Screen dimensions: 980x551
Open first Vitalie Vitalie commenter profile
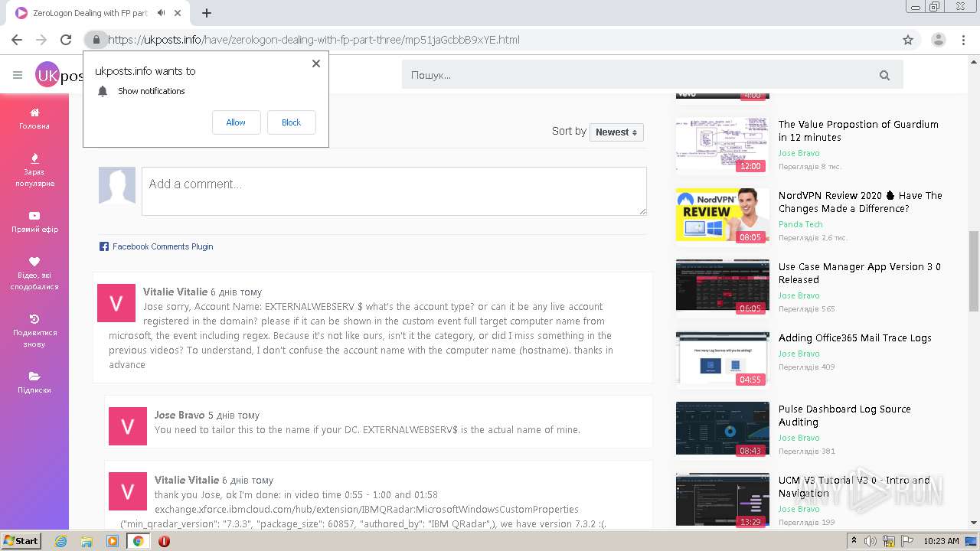[175, 292]
